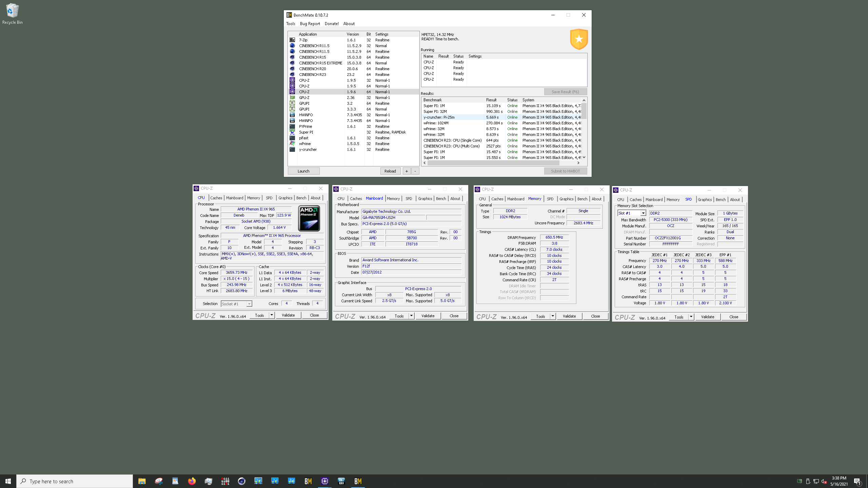868x488 pixels.
Task: Select the GPU-Z 2.36 row icon
Action: [x=292, y=98]
